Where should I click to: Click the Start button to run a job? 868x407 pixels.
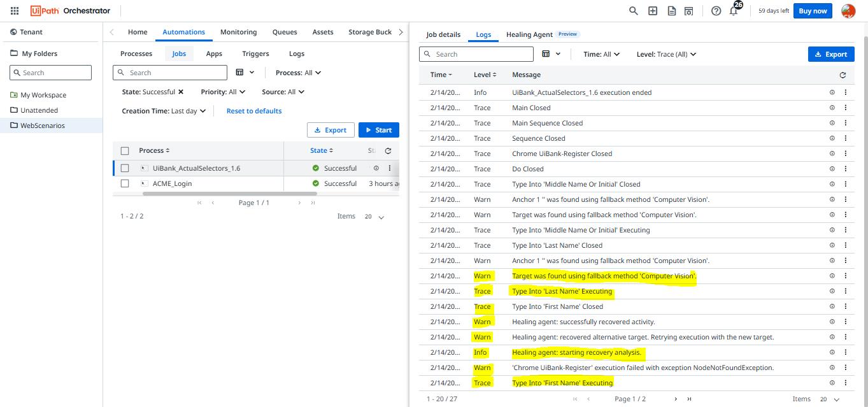tap(378, 129)
